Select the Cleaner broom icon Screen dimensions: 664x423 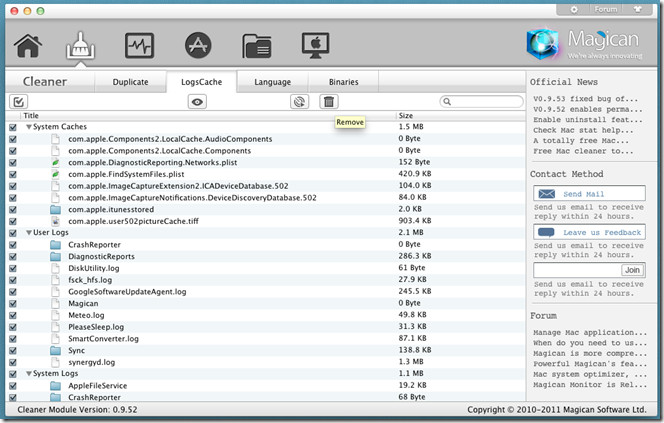80,46
